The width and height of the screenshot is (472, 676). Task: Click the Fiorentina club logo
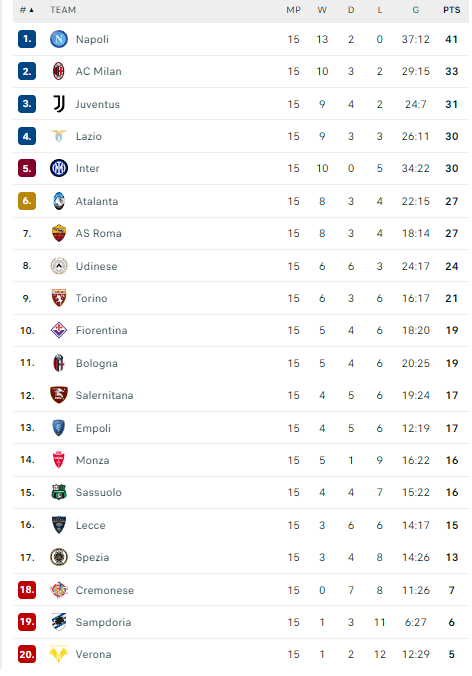[x=59, y=330]
